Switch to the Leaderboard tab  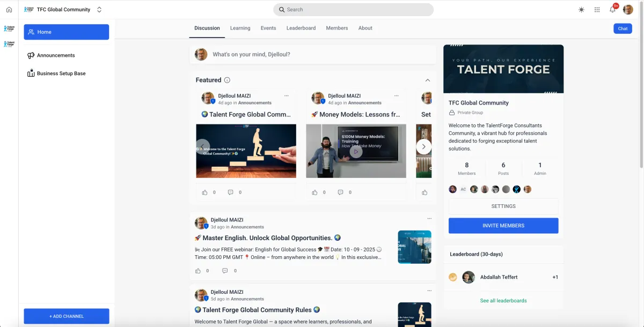click(301, 28)
